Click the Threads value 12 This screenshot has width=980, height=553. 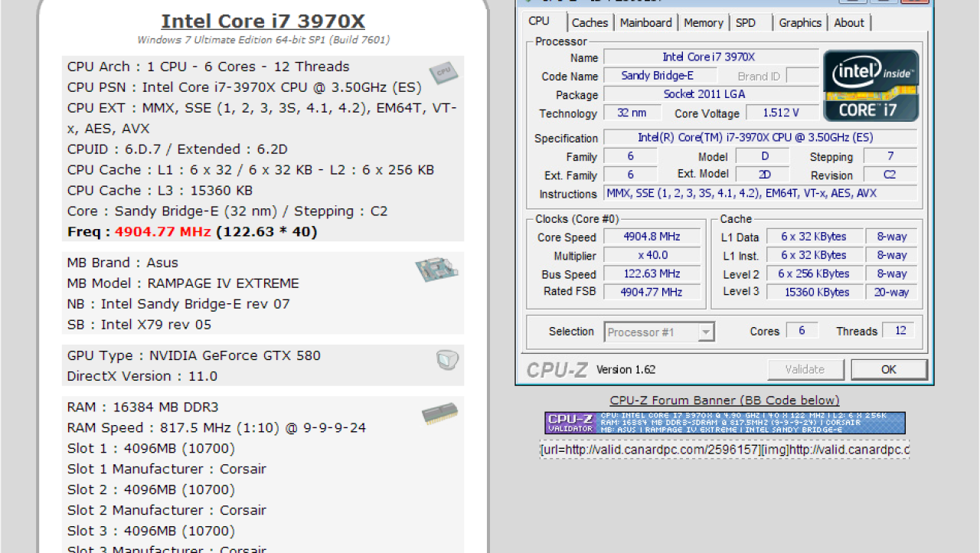tap(900, 330)
